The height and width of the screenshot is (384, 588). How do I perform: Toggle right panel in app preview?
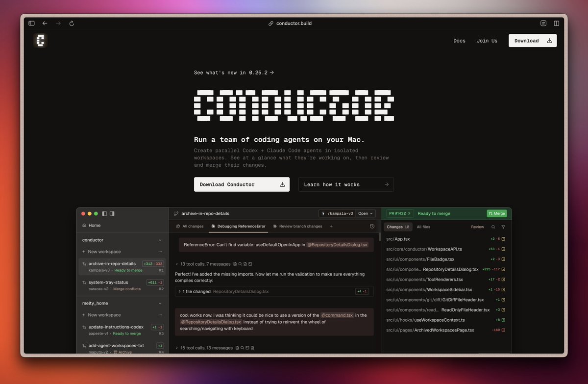tap(112, 213)
